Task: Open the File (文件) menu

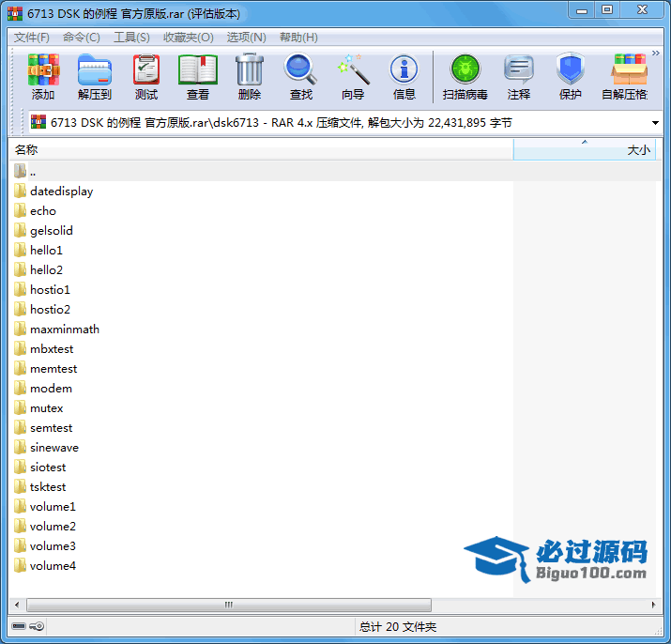Action: [x=32, y=38]
